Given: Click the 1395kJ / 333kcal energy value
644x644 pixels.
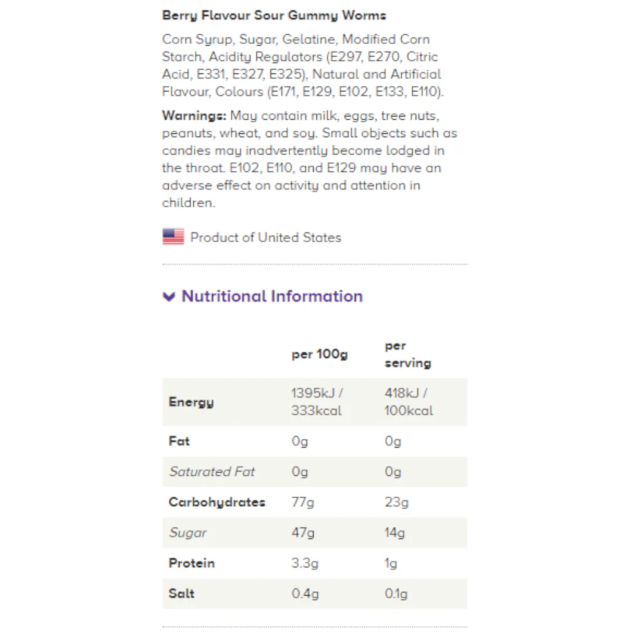Looking at the screenshot, I should pos(317,402).
